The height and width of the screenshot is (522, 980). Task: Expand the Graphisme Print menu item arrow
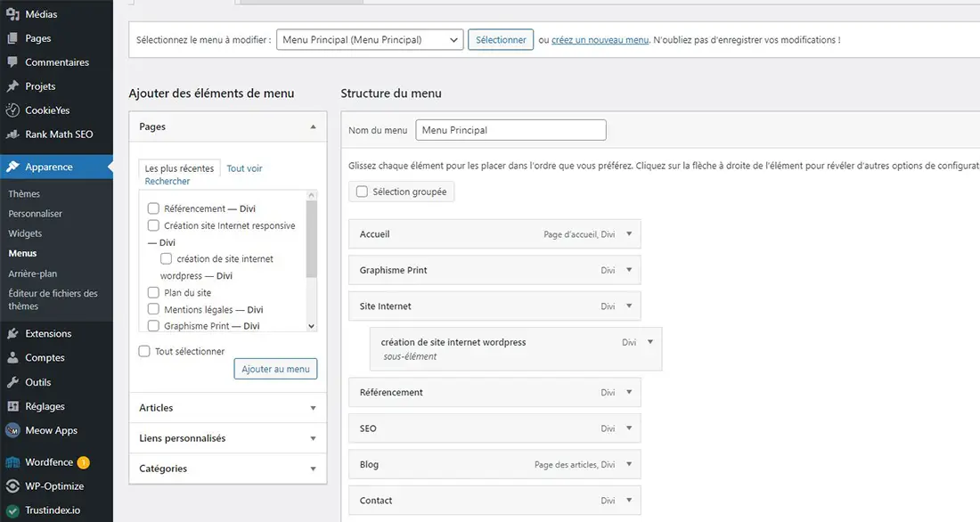click(x=629, y=270)
